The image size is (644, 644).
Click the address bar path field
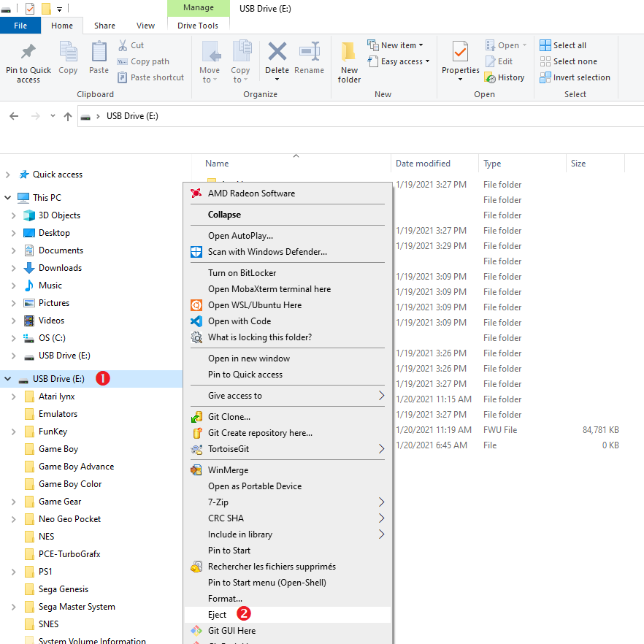pyautogui.click(x=365, y=117)
